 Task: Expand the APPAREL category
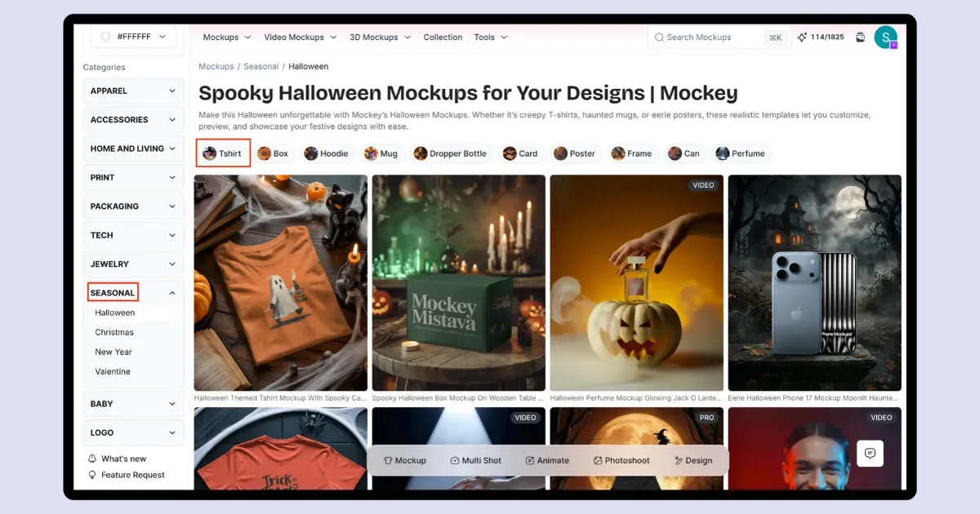[133, 91]
